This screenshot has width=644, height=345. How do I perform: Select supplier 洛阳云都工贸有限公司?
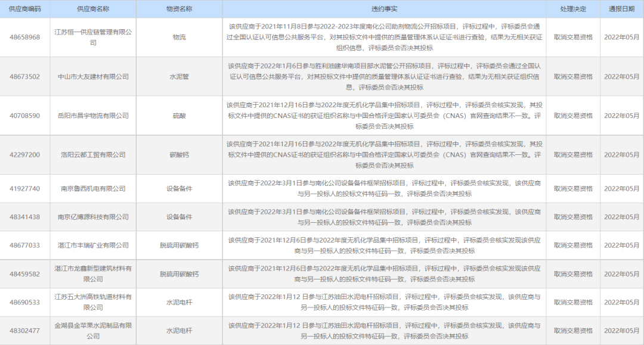click(94, 154)
